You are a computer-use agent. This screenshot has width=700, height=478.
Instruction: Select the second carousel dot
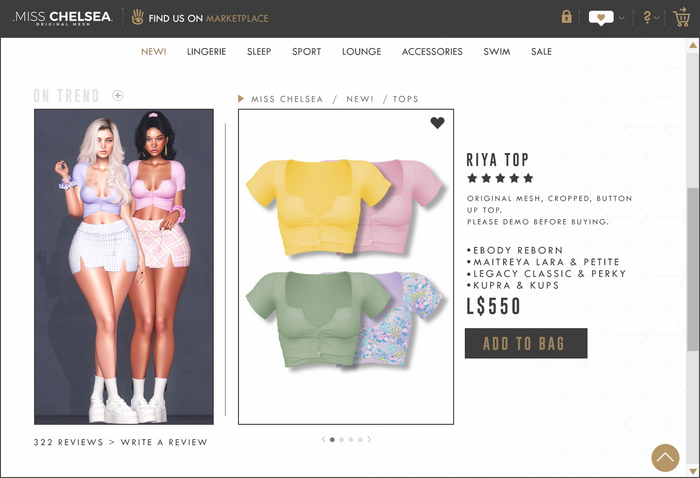point(342,440)
